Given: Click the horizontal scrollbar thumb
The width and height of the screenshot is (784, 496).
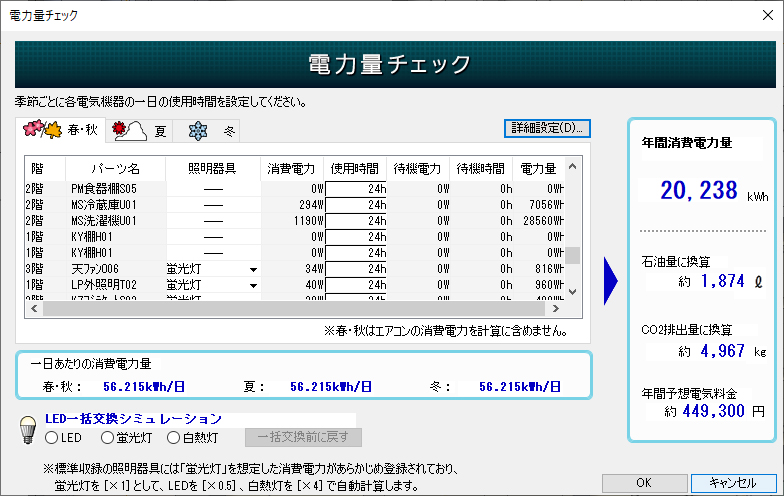Looking at the screenshot, I should (x=294, y=308).
